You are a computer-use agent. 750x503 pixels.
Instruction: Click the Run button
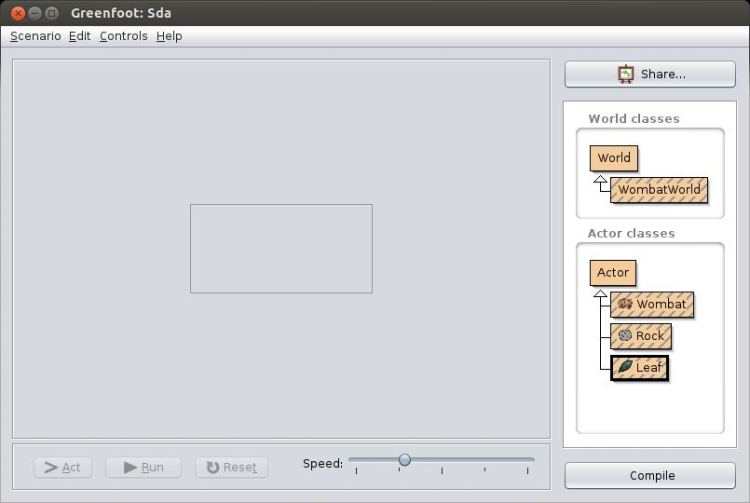tap(143, 467)
